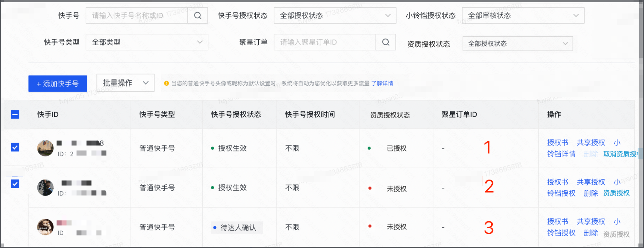Viewport: 644px width, 248px height.
Task: Open 了解详情 link
Action: click(382, 83)
